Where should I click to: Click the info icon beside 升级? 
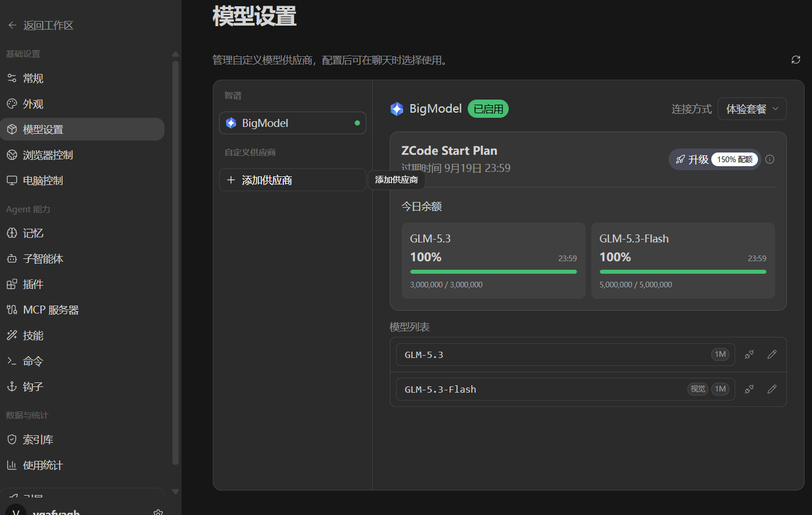coord(770,159)
